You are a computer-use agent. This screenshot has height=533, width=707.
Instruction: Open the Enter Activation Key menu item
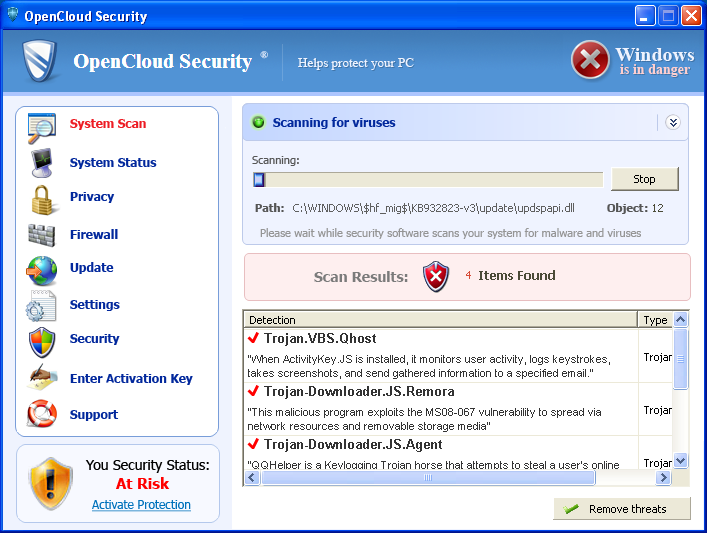(131, 379)
